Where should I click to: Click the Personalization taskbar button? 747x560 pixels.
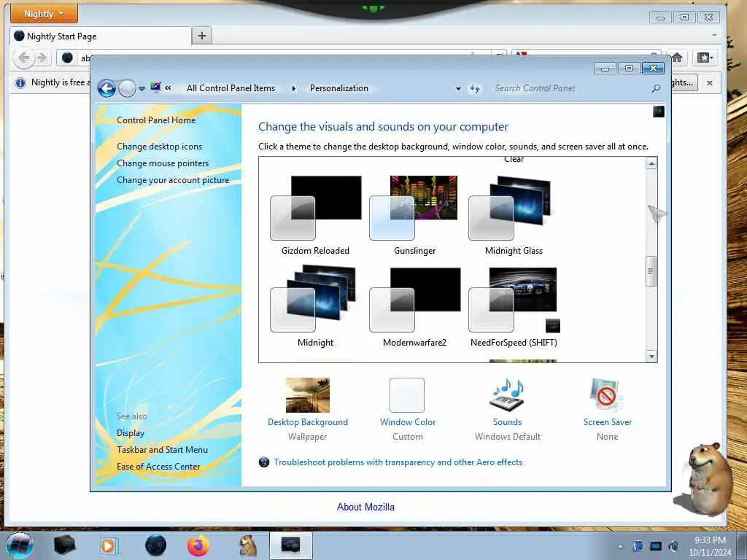click(x=291, y=545)
